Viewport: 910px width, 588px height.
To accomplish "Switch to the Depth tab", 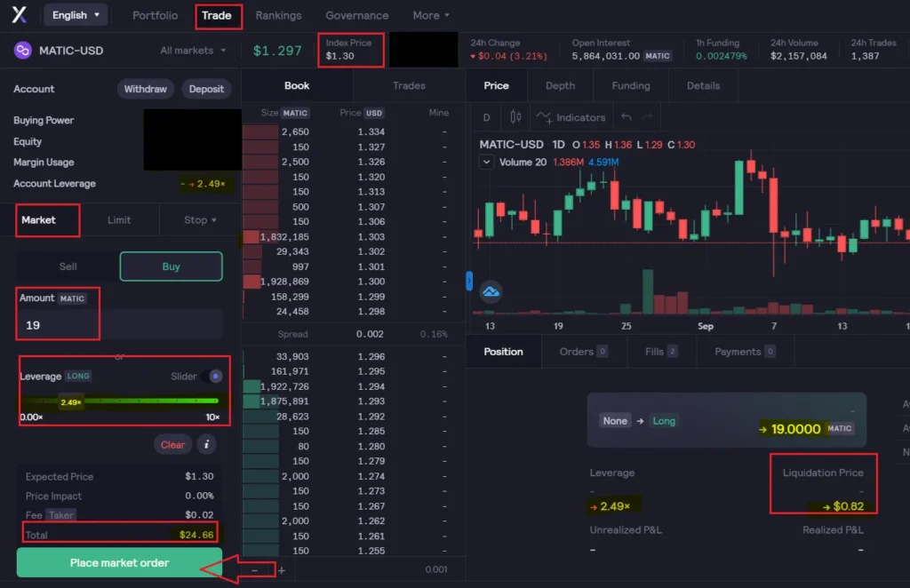I will [x=560, y=85].
